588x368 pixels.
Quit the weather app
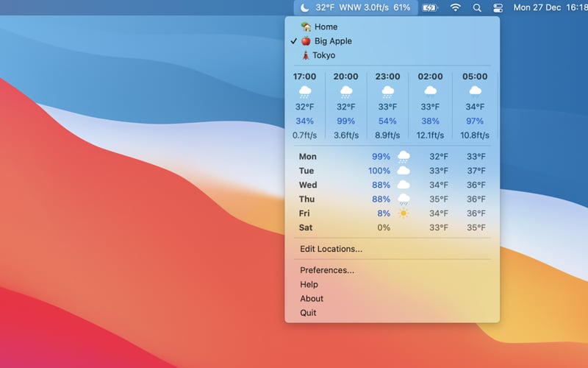tap(392, 313)
